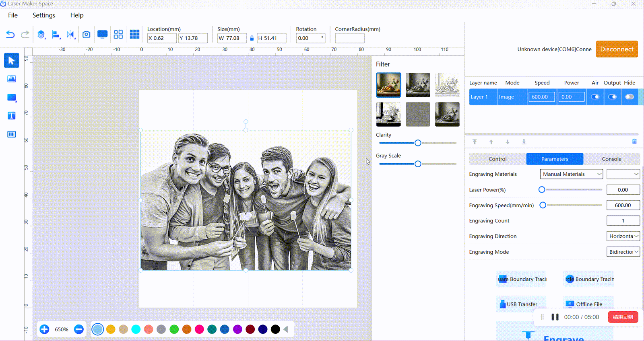Viewport: 644px width, 341px height.
Task: Toggle Output switch for Layer 1
Action: tap(612, 97)
